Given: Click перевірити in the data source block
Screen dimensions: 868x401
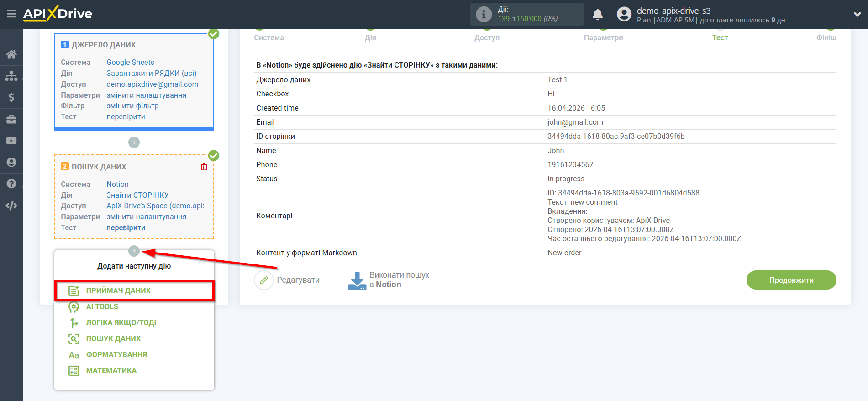Looking at the screenshot, I should (x=126, y=116).
